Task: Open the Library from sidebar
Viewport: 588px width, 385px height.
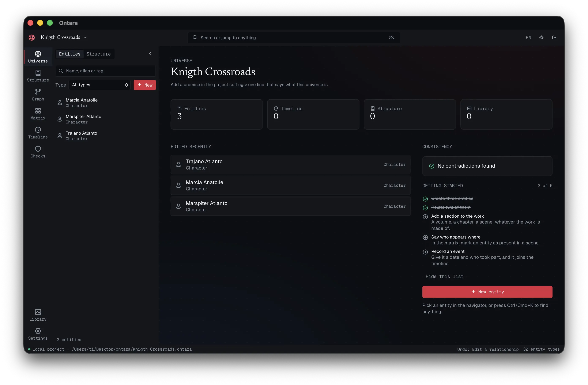Action: tap(38, 315)
